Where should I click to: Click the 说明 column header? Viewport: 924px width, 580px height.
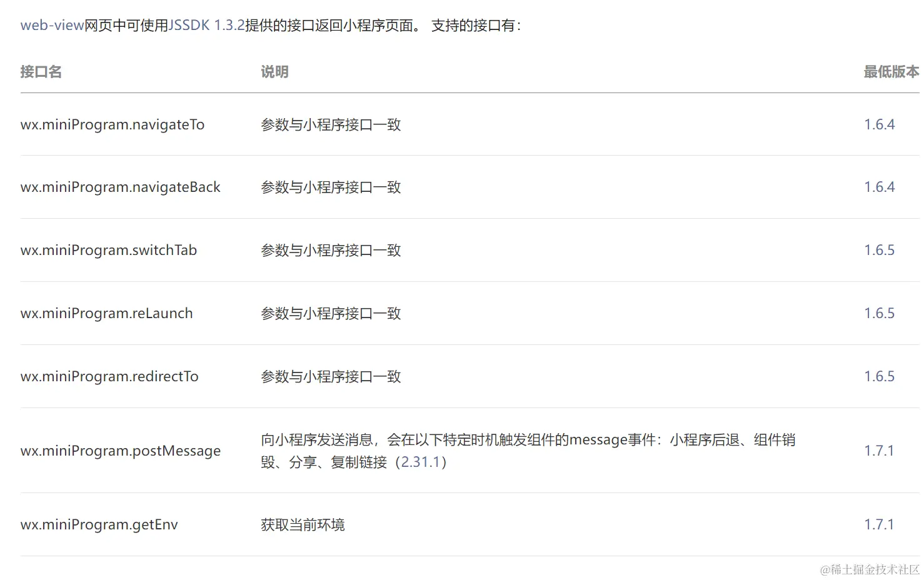[274, 72]
